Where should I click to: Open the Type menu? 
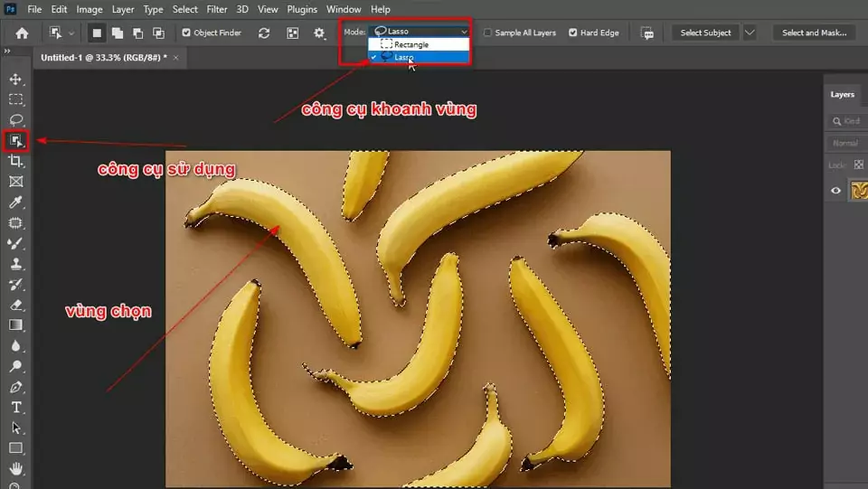153,9
